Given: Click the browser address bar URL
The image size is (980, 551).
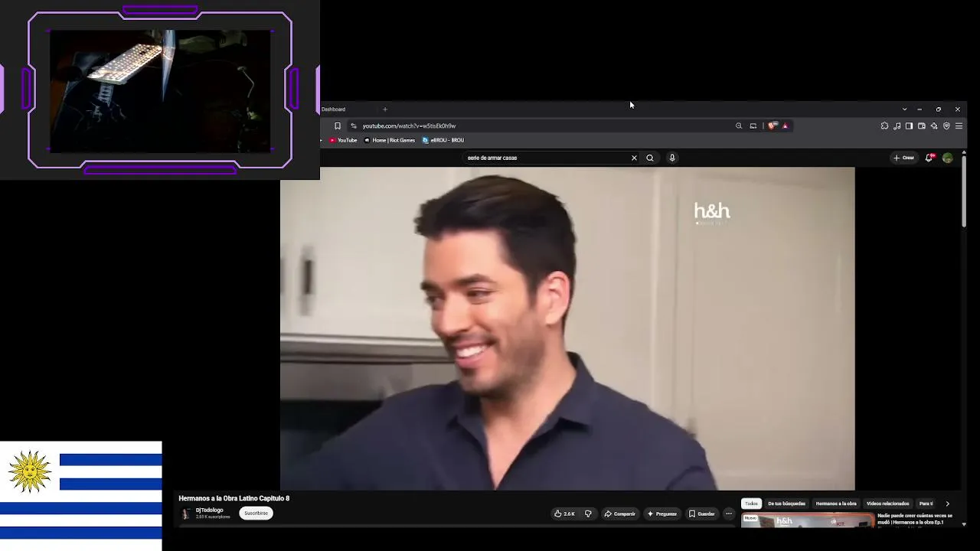Looking at the screenshot, I should click(410, 126).
